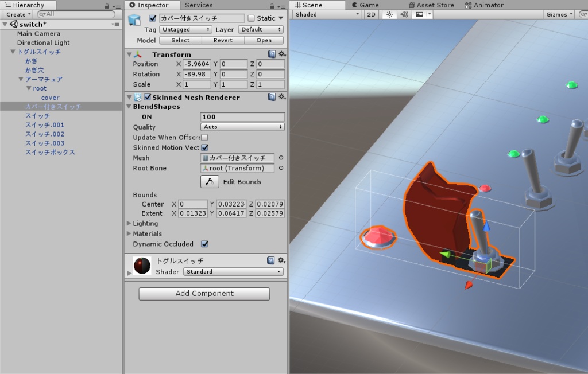The image size is (588, 374).
Task: Click the red arrow gizmo handle in Scene
Action: coord(469,285)
